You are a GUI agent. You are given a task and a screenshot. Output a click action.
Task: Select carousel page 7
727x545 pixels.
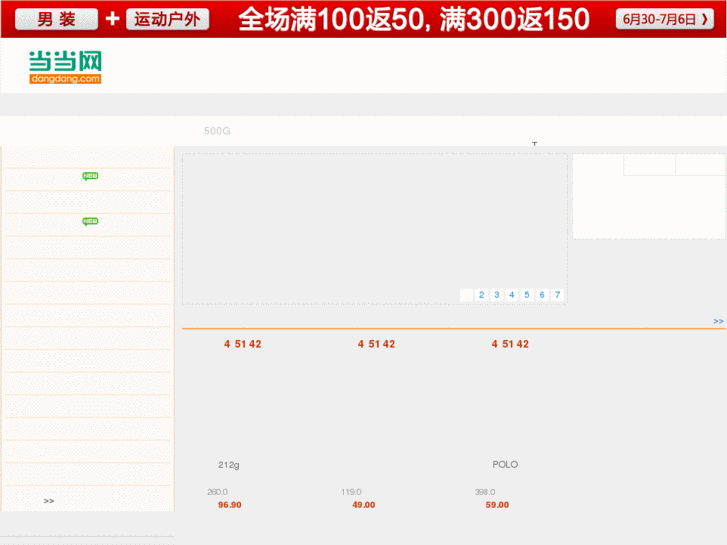point(557,295)
